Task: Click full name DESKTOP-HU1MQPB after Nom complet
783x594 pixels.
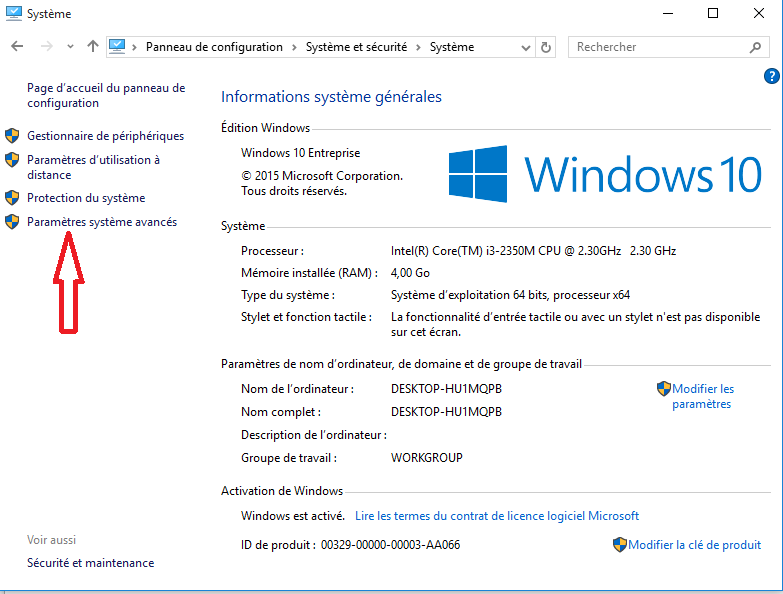Action: (446, 412)
